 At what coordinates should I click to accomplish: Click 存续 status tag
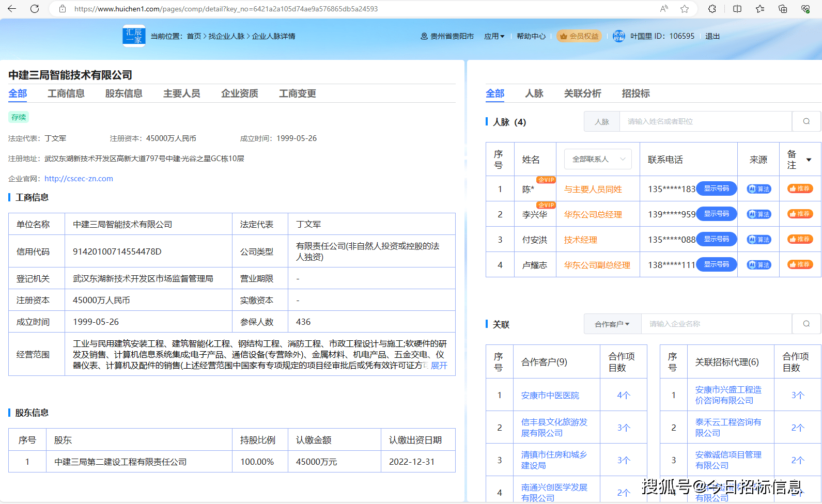[x=19, y=117]
